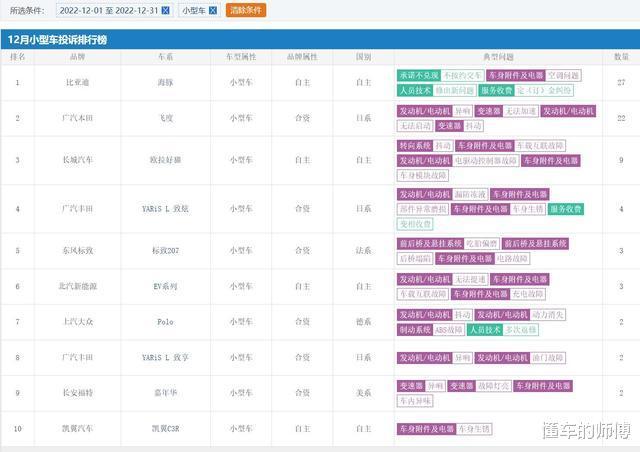Viewport: 640px width, 452px height.
Task: Click the 品牌属性 column header
Action: click(302, 57)
